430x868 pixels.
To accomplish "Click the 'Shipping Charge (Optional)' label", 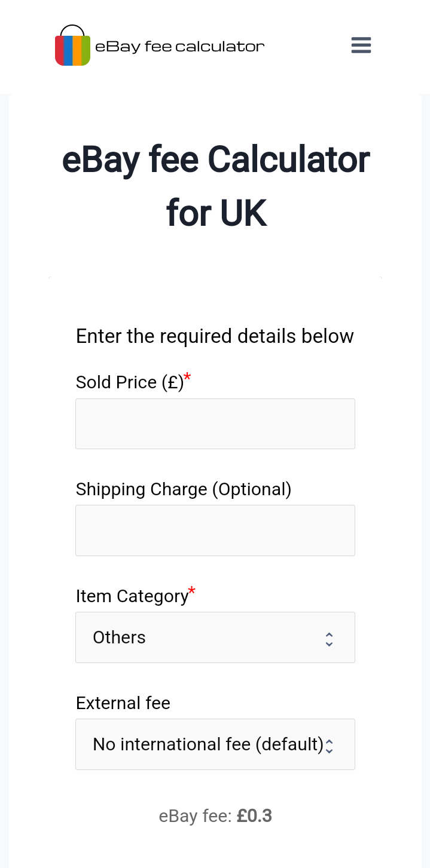I will (183, 489).
